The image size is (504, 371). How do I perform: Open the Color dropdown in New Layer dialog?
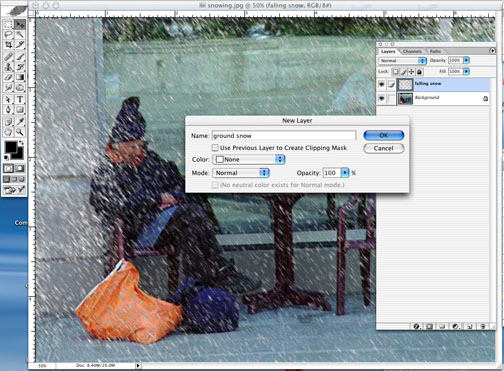248,159
